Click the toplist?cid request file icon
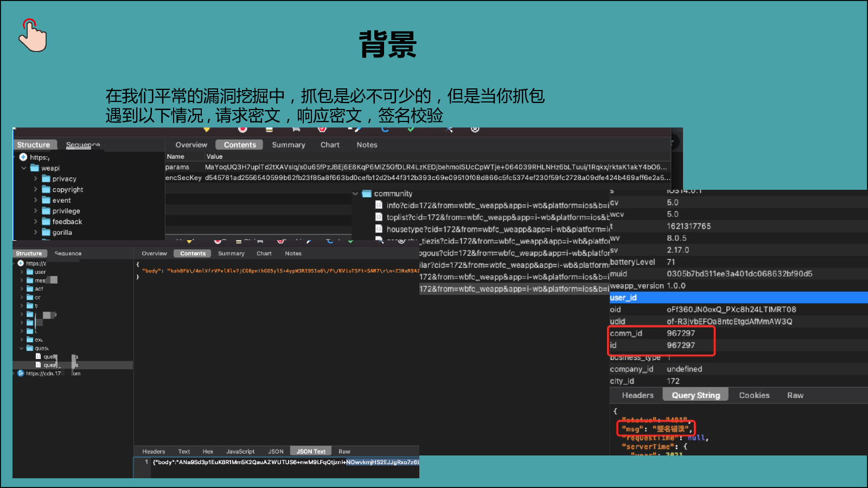The height and width of the screenshot is (488, 868). [379, 217]
